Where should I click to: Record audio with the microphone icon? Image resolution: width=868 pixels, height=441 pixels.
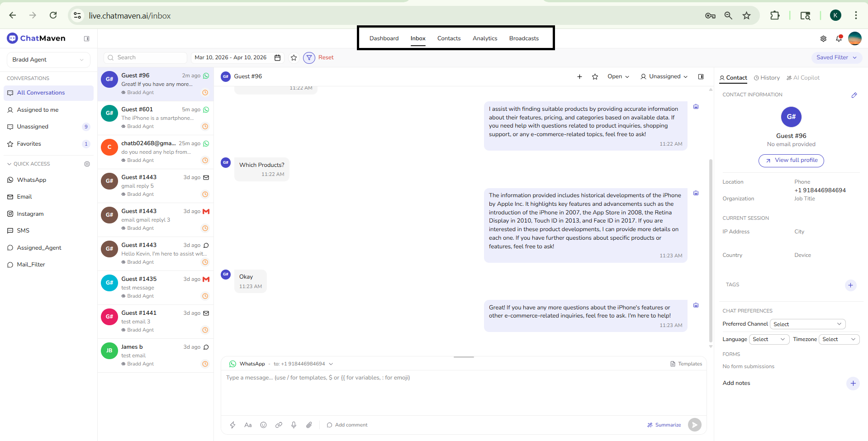pos(294,425)
